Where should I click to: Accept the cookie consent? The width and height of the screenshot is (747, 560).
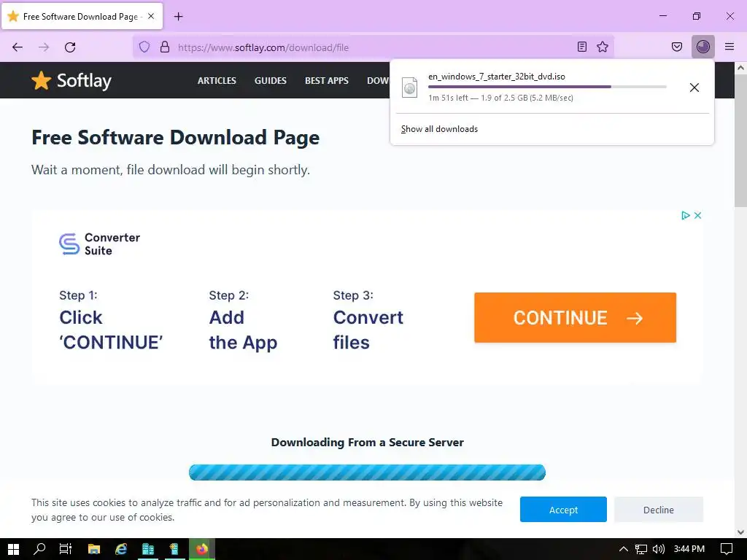563,510
